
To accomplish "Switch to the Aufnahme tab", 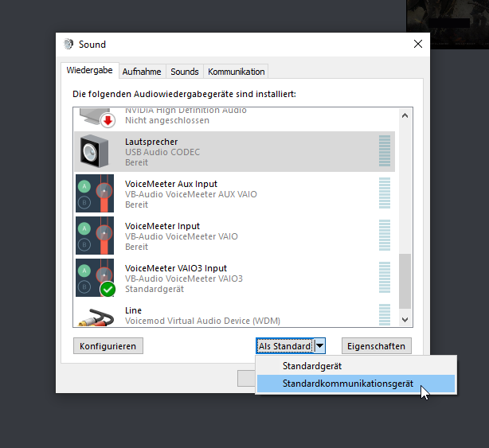I will 142,72.
